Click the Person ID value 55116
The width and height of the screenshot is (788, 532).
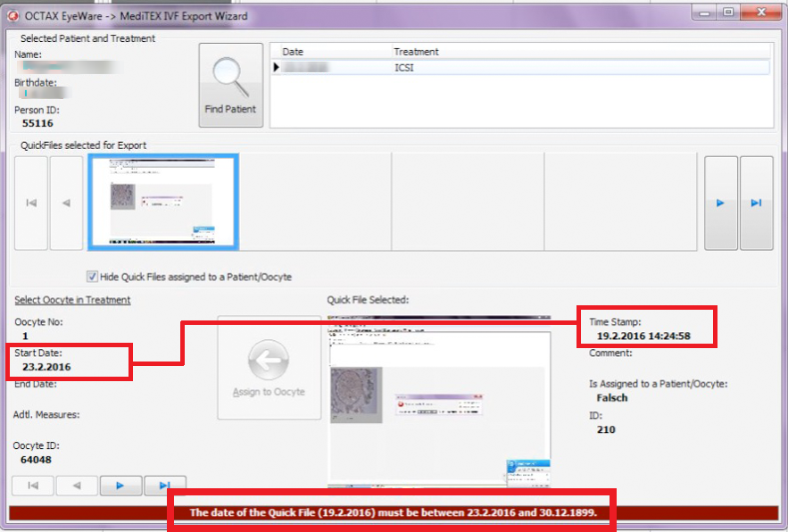37,124
